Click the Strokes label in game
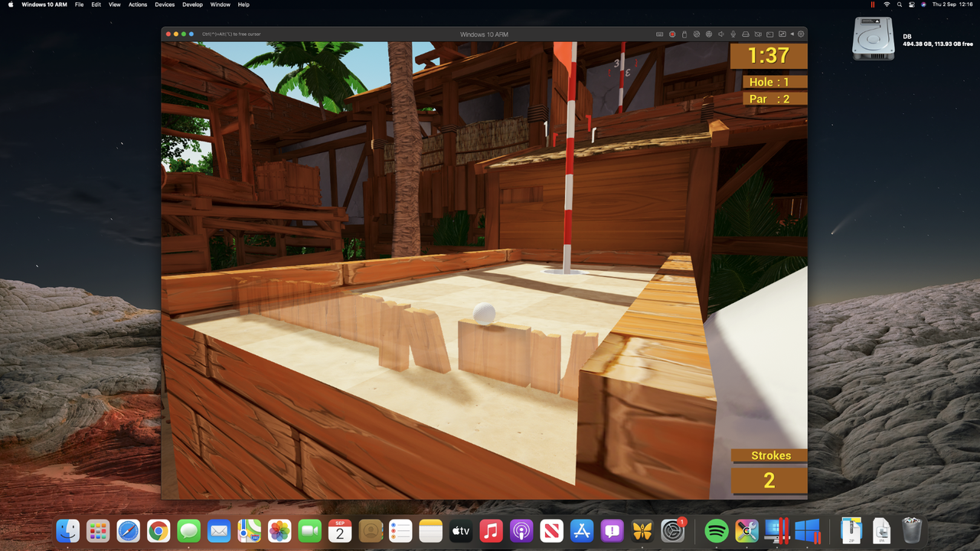The height and width of the screenshot is (551, 980). pos(770,455)
